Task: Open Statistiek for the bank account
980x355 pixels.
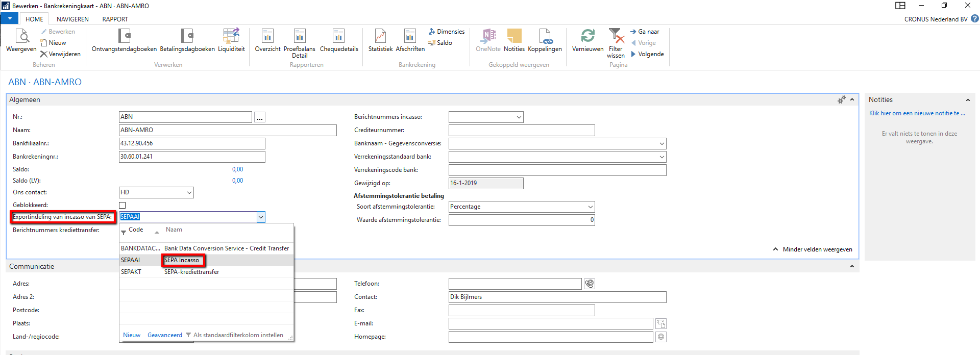Action: (x=380, y=41)
